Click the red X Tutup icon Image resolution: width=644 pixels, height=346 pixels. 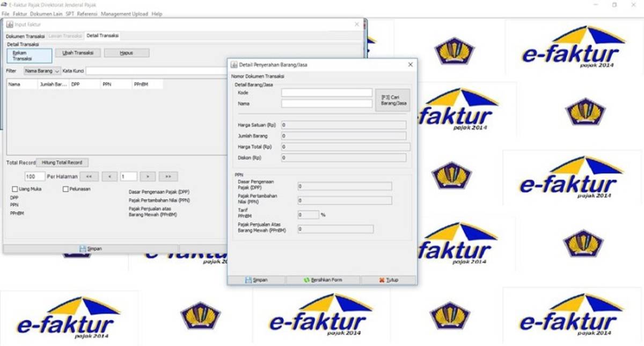coord(382,280)
